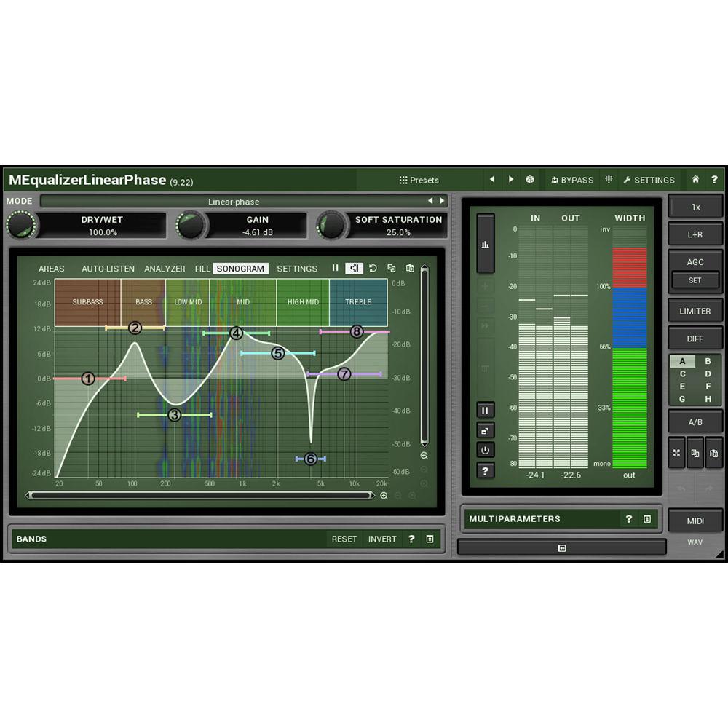728x728 pixels.
Task: Switch to the AREAS tab above the equalizer
Action: point(51,268)
